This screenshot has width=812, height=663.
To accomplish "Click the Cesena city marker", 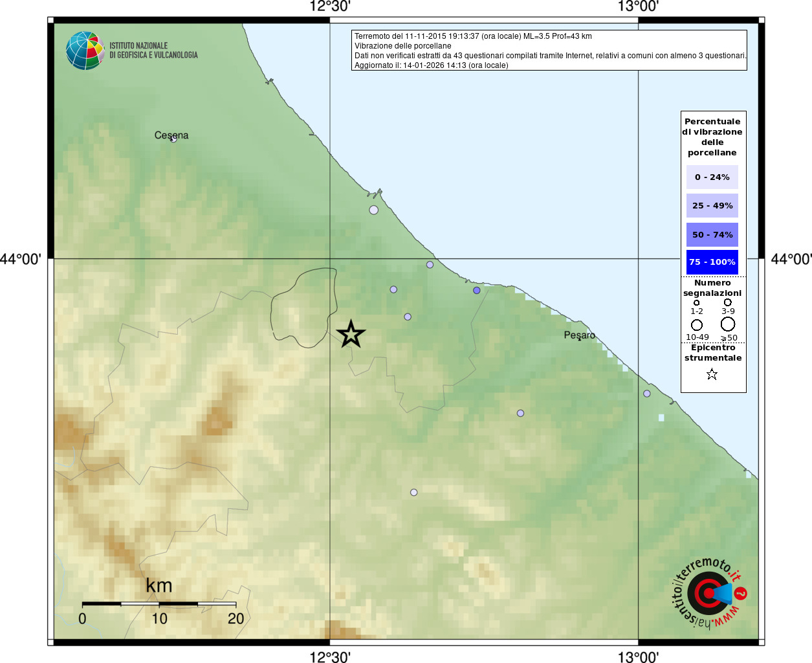I will (x=173, y=139).
